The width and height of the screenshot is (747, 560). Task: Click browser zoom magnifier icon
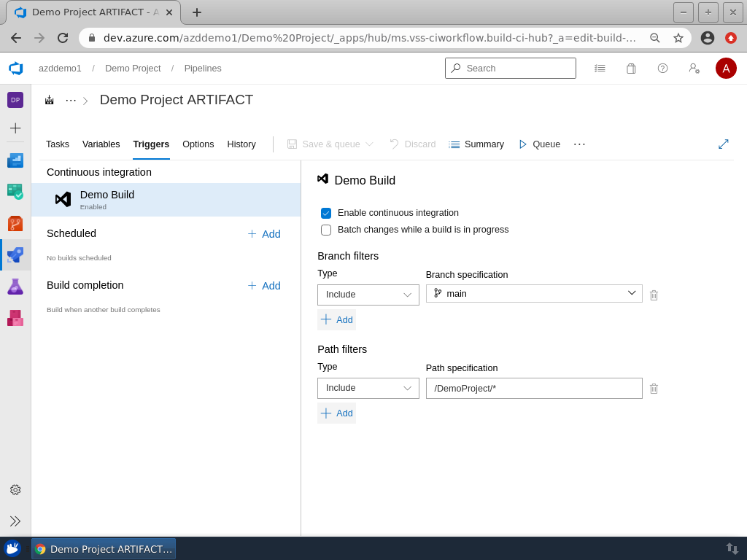[655, 38]
